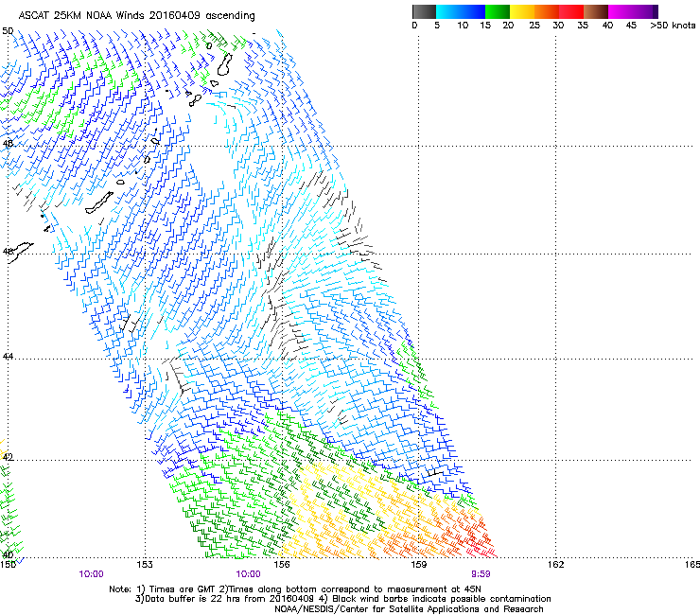Select the '42' latitude axis label
The height and width of the screenshot is (615, 700).
8,457
